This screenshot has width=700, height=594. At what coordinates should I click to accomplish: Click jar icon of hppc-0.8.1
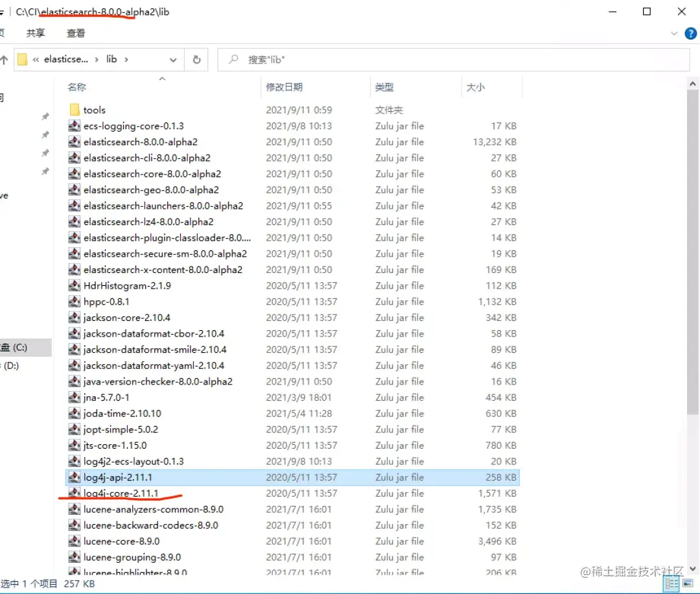(74, 302)
